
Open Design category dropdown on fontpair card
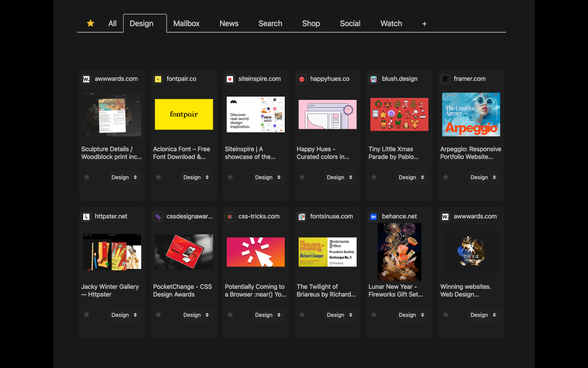point(197,177)
